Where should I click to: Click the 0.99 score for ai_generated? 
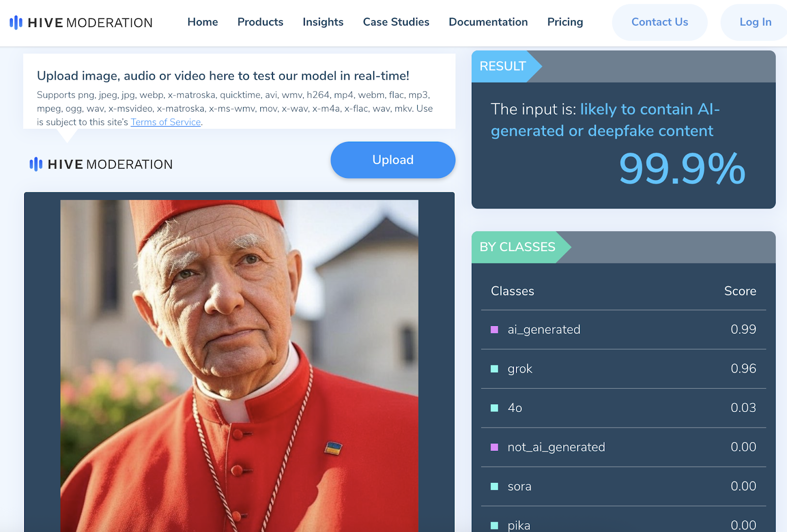click(x=743, y=329)
